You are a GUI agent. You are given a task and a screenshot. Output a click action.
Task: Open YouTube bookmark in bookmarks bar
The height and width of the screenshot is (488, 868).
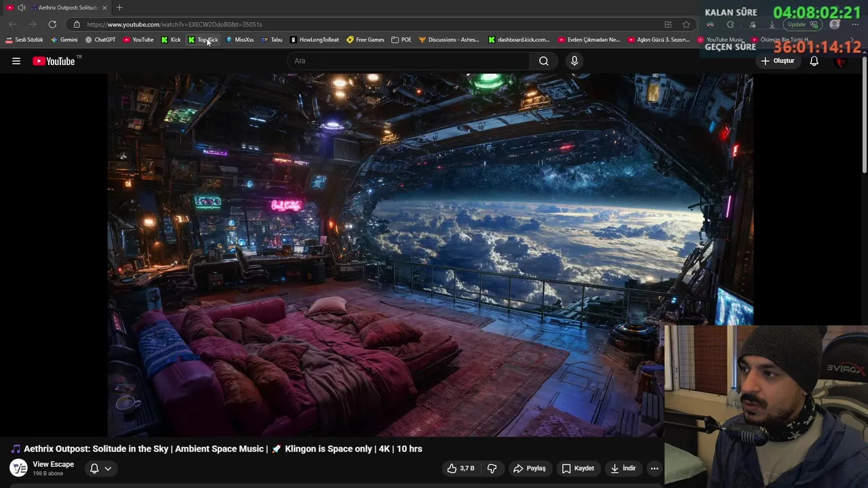coord(138,40)
